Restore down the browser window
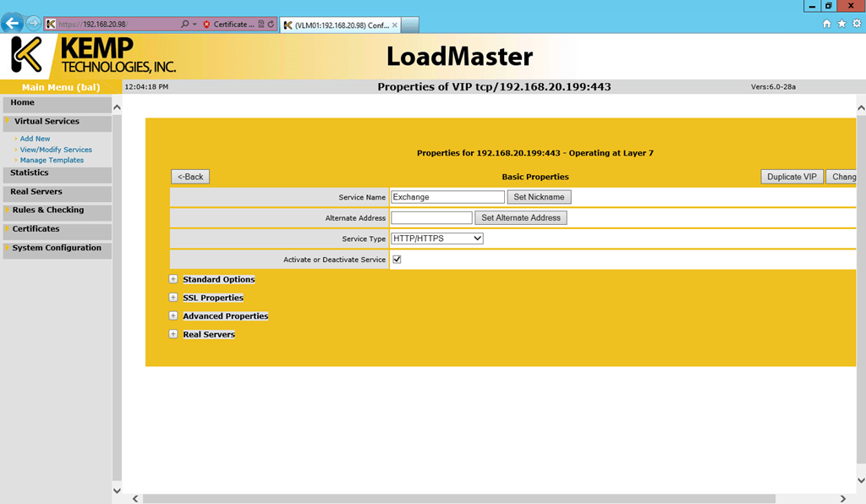Viewport: 866px width, 504px height. 829,6
